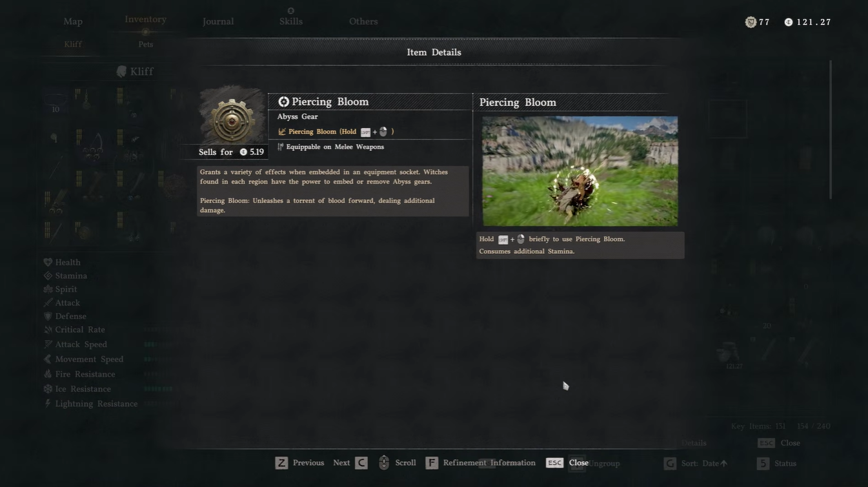The width and height of the screenshot is (868, 487).
Task: Click the Close label in footer
Action: 579,463
